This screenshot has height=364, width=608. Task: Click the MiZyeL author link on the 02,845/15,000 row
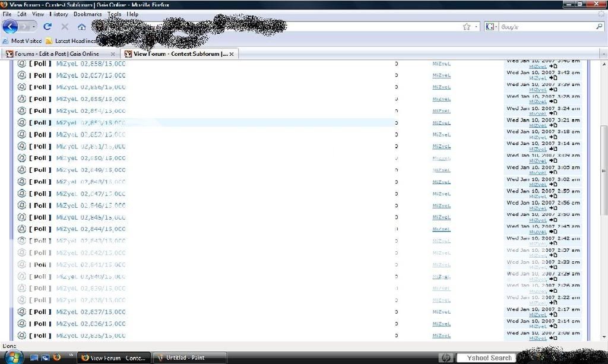point(441,217)
